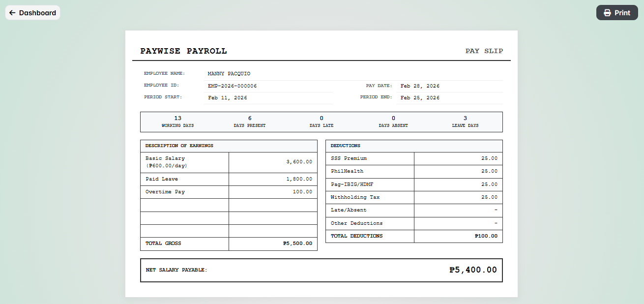Click period end Feb 25, 2026
Screen dimensions: 644x304
coord(420,98)
